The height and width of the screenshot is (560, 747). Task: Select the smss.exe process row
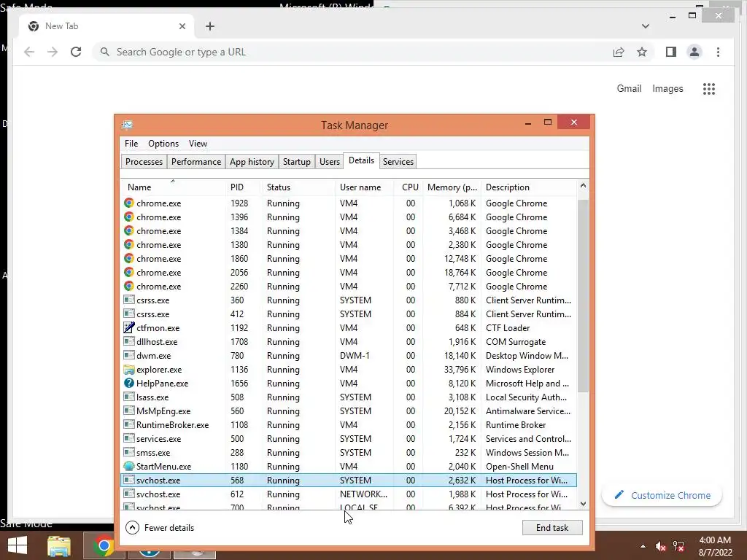pyautogui.click(x=349, y=452)
